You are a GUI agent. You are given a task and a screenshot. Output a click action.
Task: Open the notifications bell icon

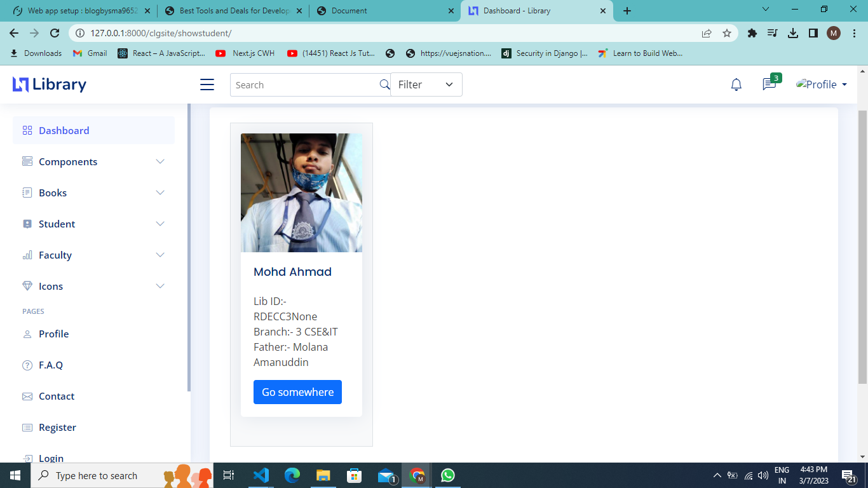coord(736,85)
